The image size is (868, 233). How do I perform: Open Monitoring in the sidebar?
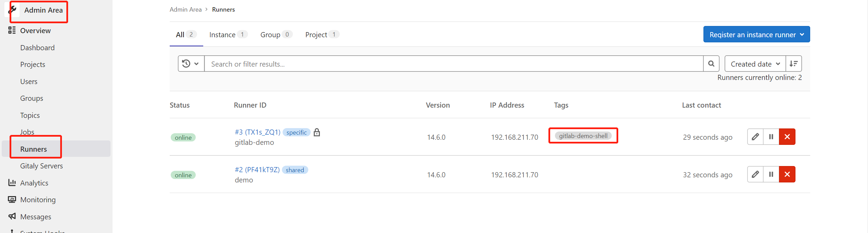[x=38, y=200]
